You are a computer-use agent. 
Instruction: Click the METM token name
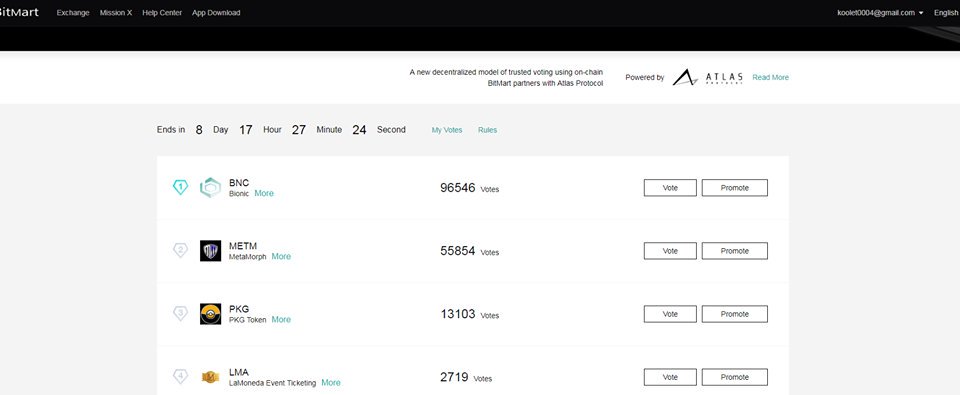242,246
